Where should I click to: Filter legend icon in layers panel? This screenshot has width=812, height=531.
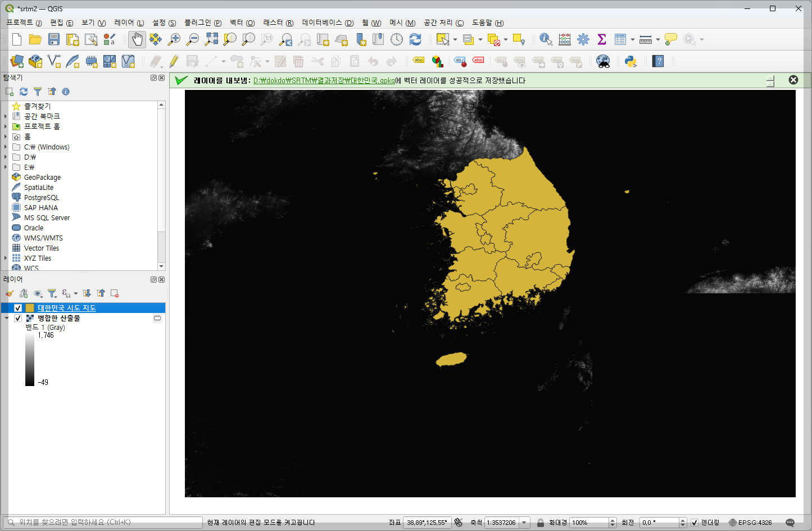point(52,293)
